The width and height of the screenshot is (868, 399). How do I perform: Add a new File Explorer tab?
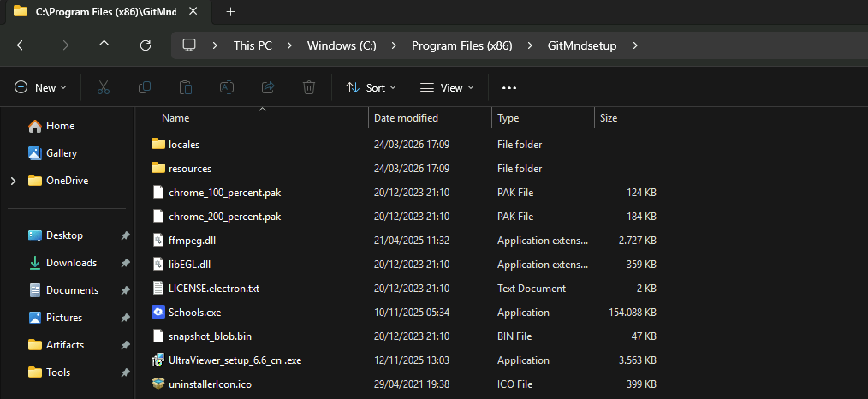point(230,11)
